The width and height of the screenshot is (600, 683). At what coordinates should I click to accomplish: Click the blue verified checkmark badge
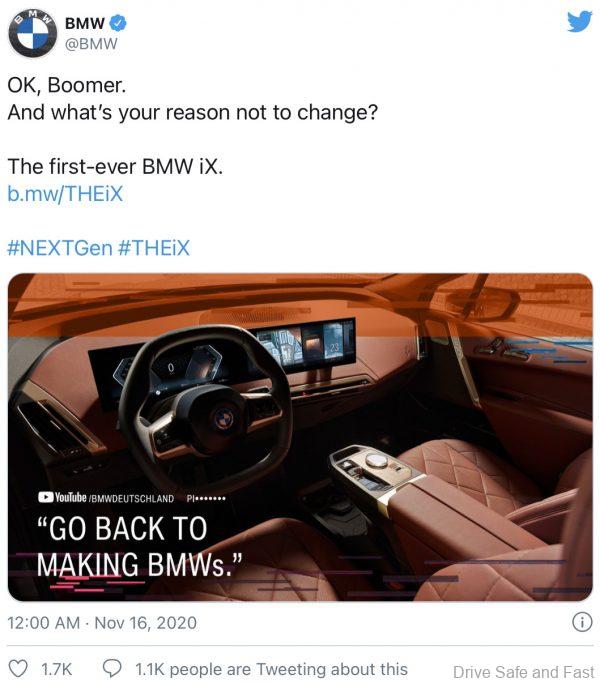tap(118, 24)
